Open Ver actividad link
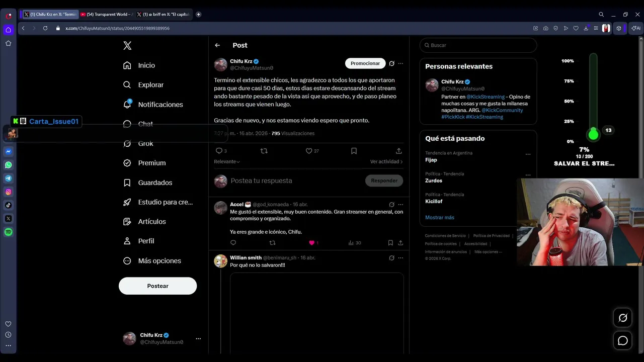 coord(386,161)
